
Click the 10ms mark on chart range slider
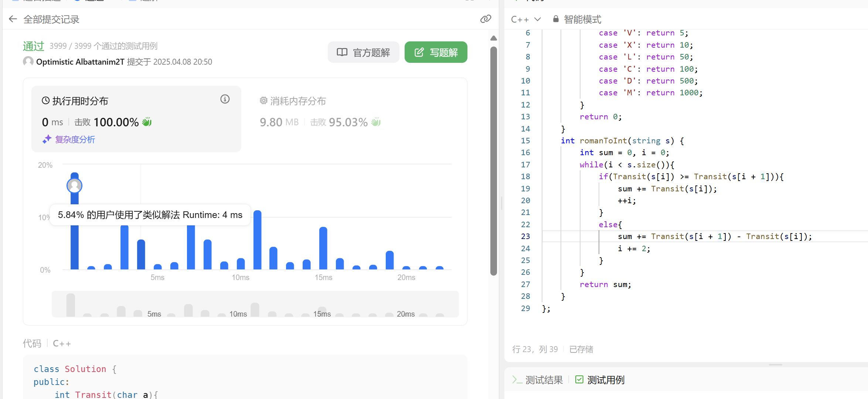238,314
